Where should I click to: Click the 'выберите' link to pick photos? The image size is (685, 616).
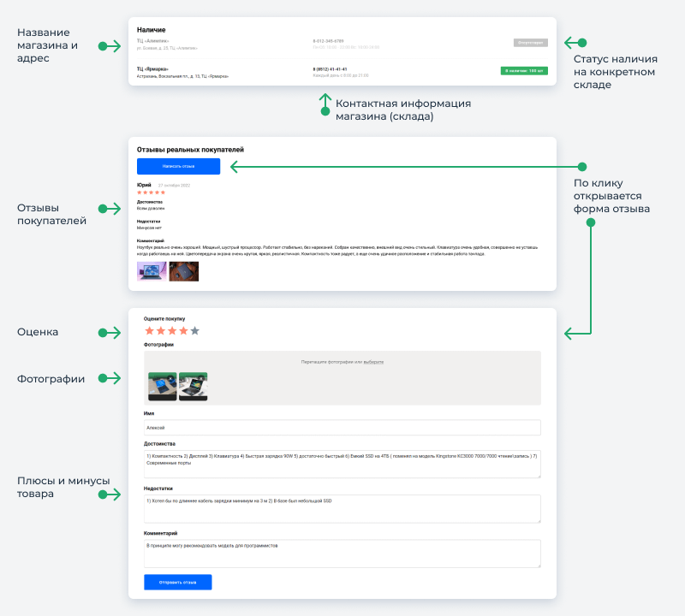click(373, 362)
